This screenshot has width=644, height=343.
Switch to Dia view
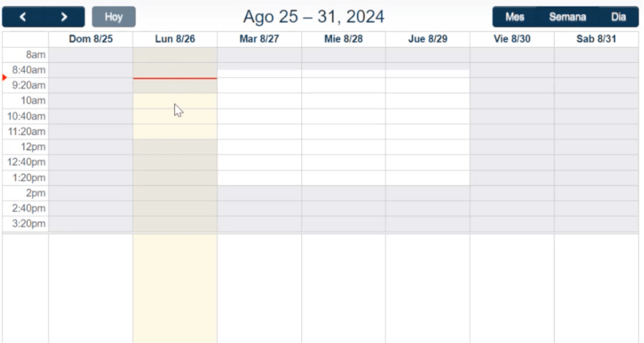click(x=618, y=17)
